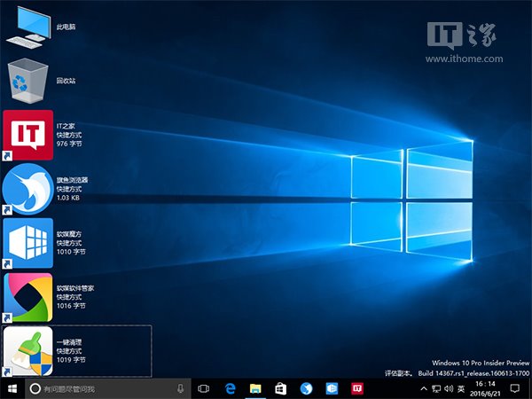532x399 pixels.
Task: Open the red IT之家 taskbar app
Action: tap(358, 388)
